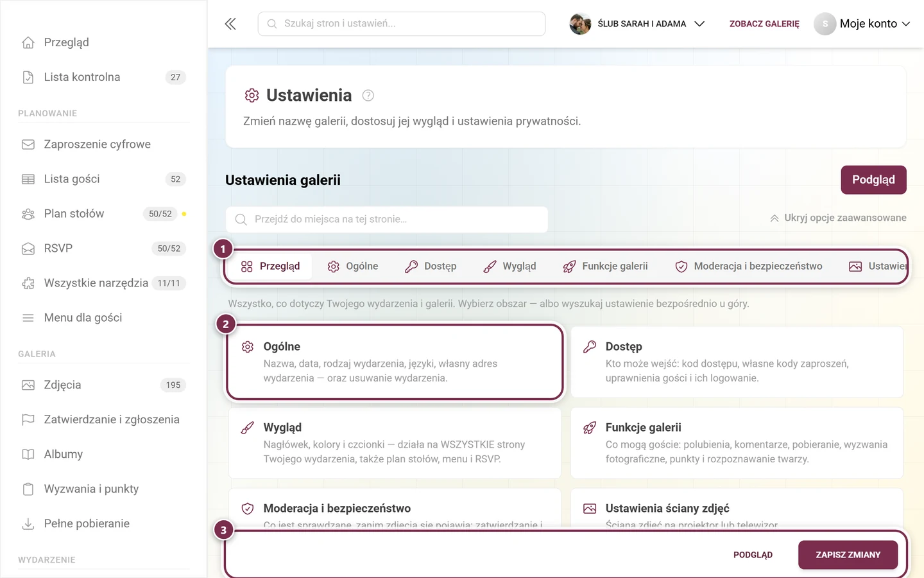This screenshot has width=924, height=578.
Task: Click the wedding couple avatar thumbnail
Action: tap(580, 24)
